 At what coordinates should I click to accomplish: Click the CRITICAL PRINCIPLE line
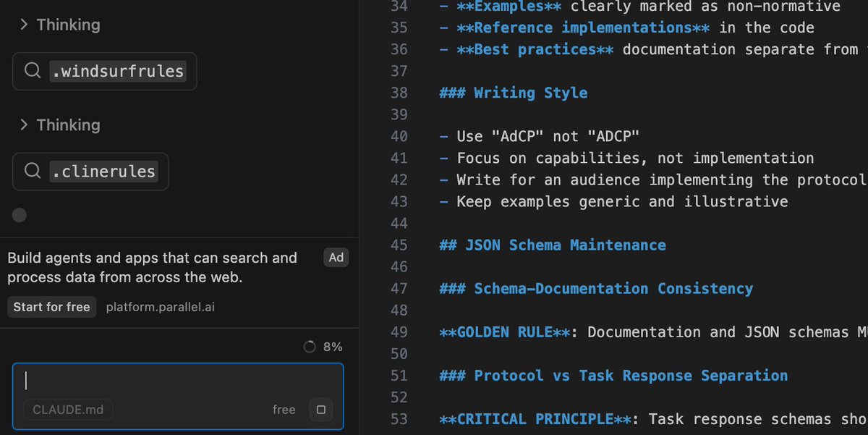tap(653, 419)
